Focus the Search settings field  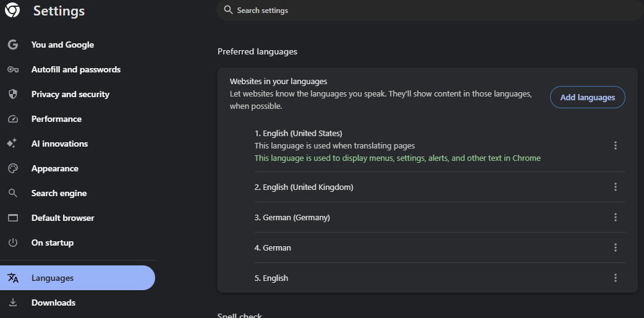tap(430, 11)
